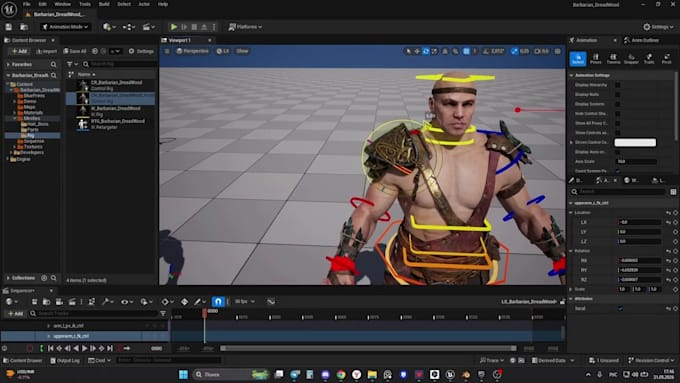Activate viewport select cursor tool
680x383 pixels.
408,51
